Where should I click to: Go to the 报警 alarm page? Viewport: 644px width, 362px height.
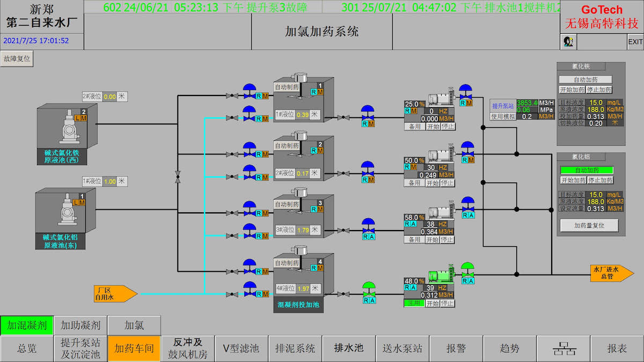pyautogui.click(x=456, y=349)
